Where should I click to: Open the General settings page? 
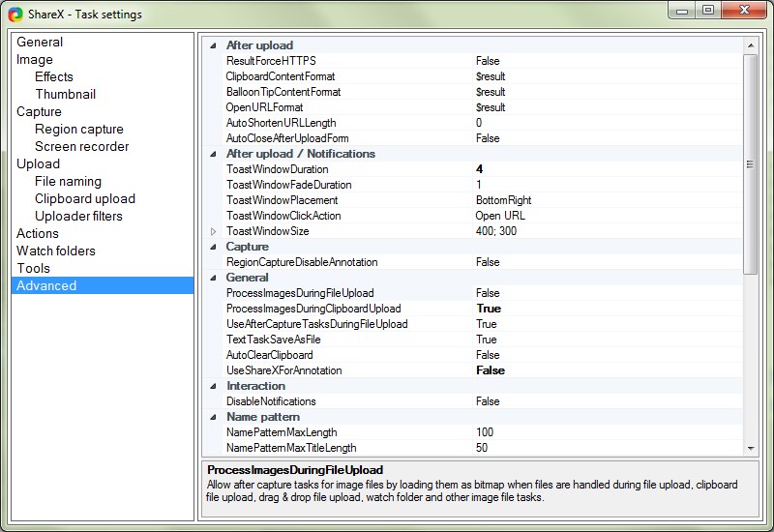[x=40, y=42]
